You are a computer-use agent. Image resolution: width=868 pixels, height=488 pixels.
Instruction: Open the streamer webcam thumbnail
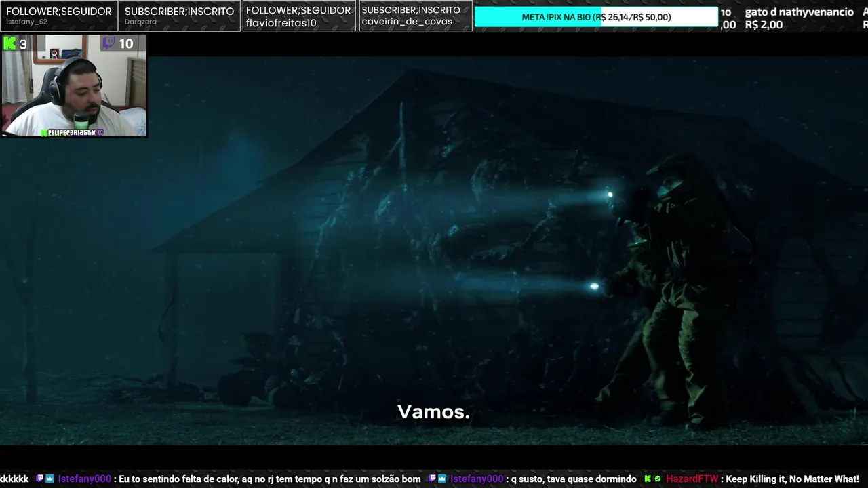pyautogui.click(x=74, y=86)
